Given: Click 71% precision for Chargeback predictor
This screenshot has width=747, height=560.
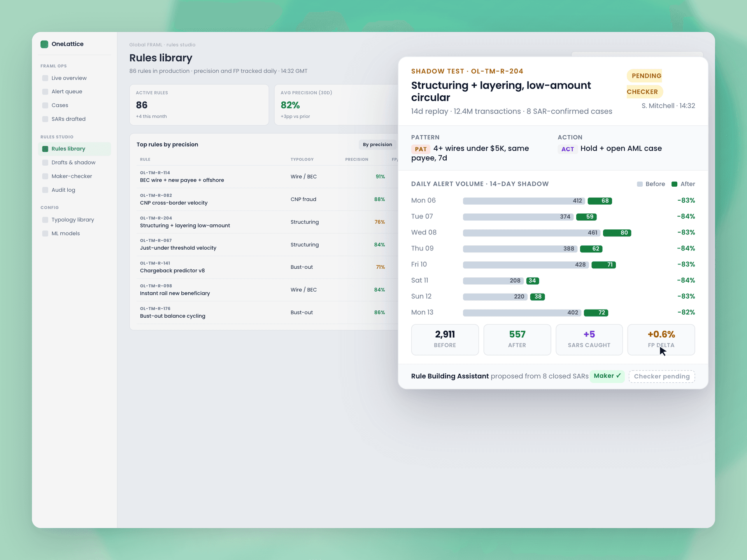Looking at the screenshot, I should click(381, 267).
